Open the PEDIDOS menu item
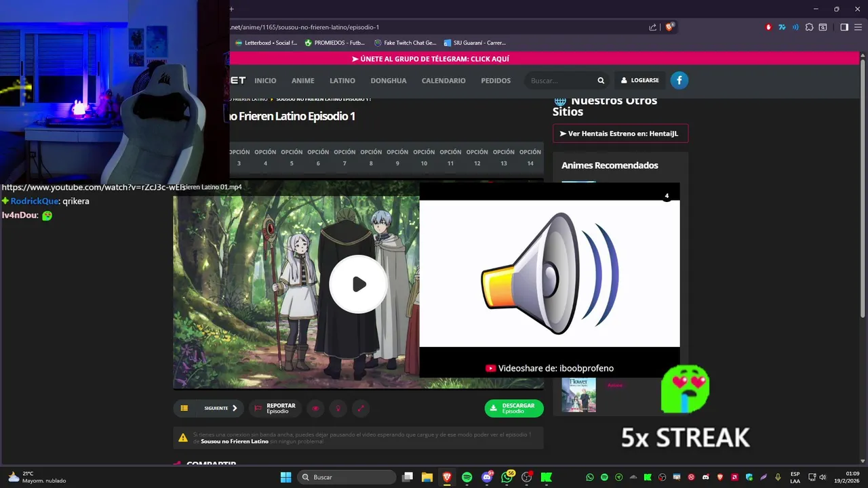The image size is (868, 488). tap(496, 81)
